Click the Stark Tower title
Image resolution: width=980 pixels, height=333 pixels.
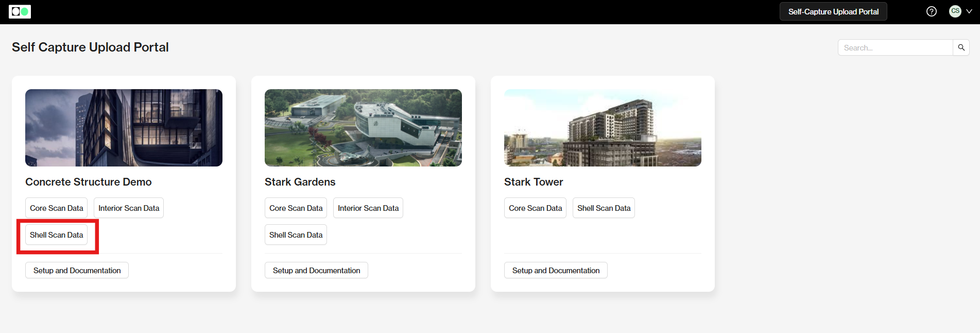(534, 182)
